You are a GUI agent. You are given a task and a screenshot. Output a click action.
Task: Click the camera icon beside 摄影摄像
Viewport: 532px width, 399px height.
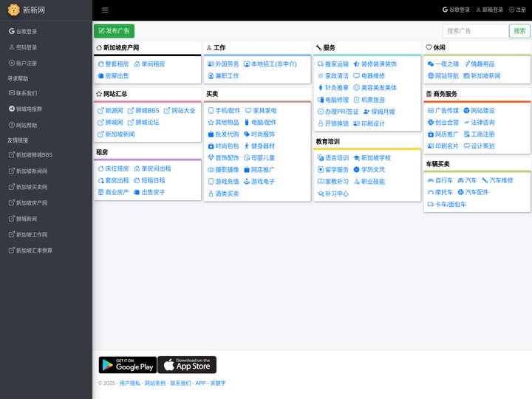(211, 170)
